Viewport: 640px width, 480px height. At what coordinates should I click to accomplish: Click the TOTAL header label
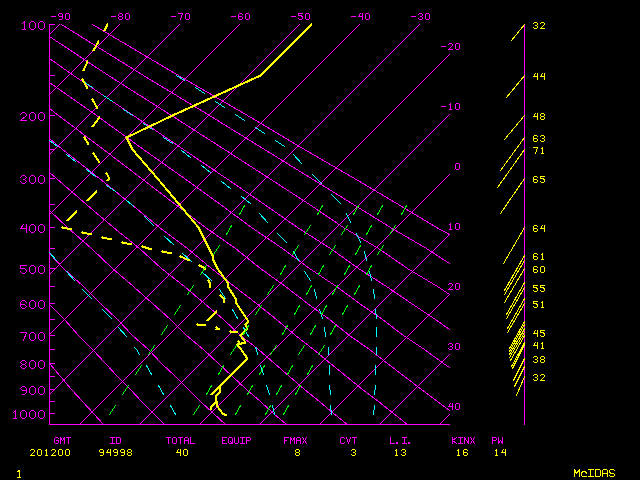click(181, 440)
